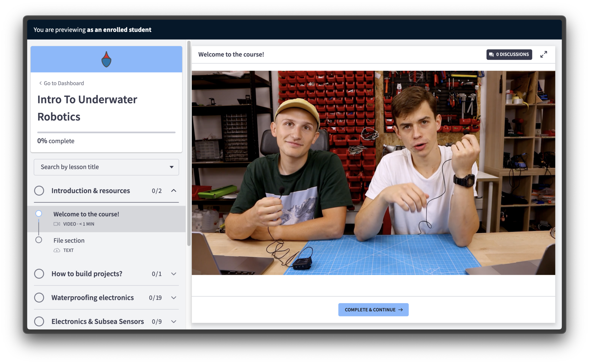Expand the Waterproofing electronics chapter
The image size is (589, 364).
click(x=174, y=298)
